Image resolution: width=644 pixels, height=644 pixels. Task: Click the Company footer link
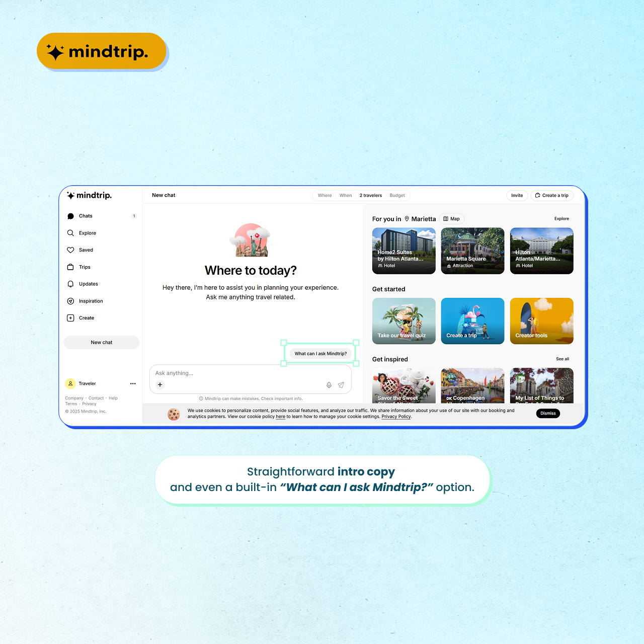(x=74, y=398)
